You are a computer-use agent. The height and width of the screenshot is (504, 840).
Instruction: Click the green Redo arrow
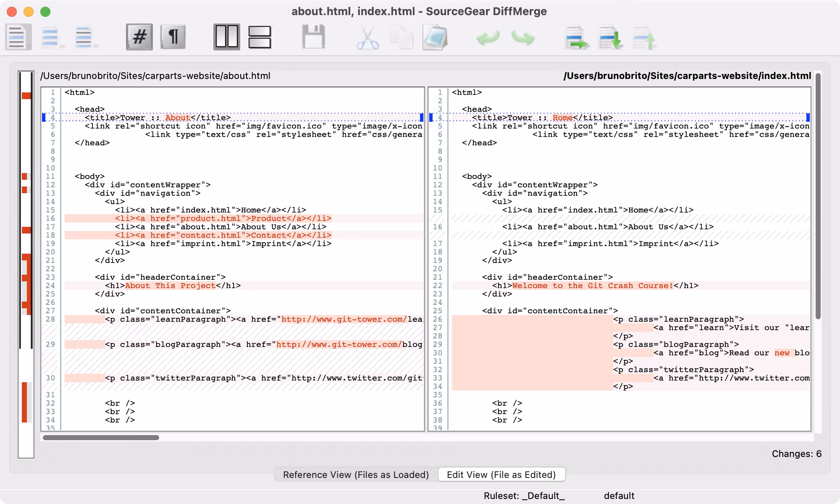point(523,38)
